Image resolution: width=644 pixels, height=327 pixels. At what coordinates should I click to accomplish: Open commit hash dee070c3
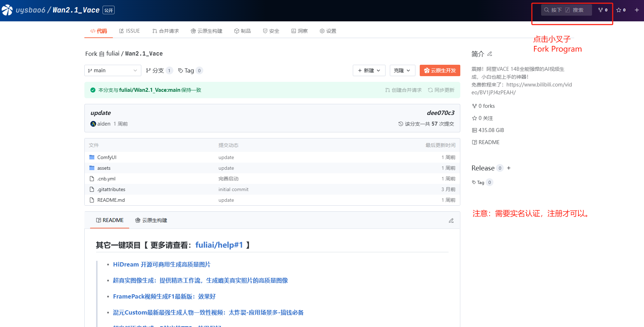pyautogui.click(x=441, y=113)
